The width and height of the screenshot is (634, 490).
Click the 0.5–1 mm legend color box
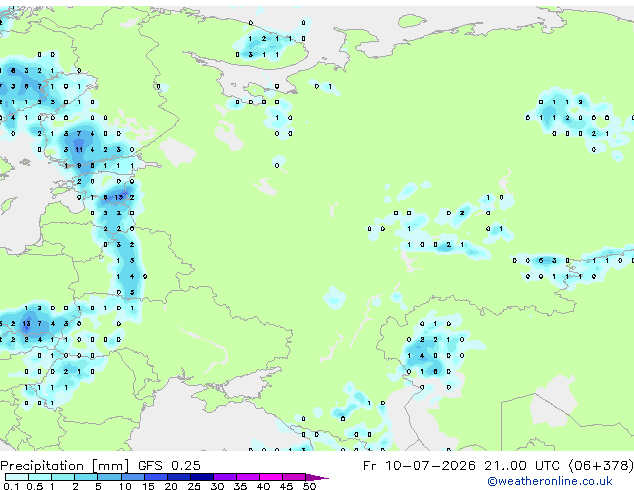(40, 477)
